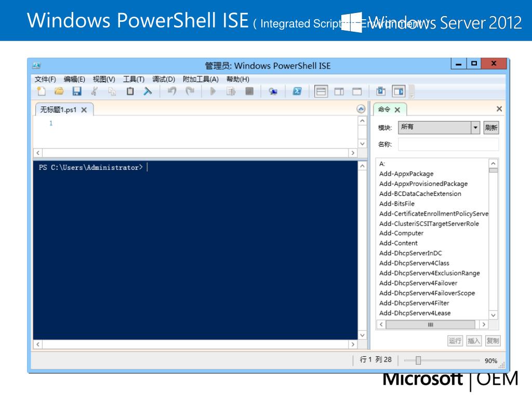
Task: Click the 刷新 refresh button
Action: pyautogui.click(x=491, y=128)
